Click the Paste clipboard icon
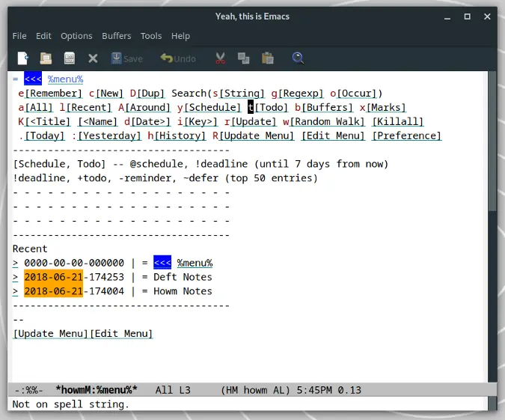Viewport: 505px width, 420px height. point(267,58)
